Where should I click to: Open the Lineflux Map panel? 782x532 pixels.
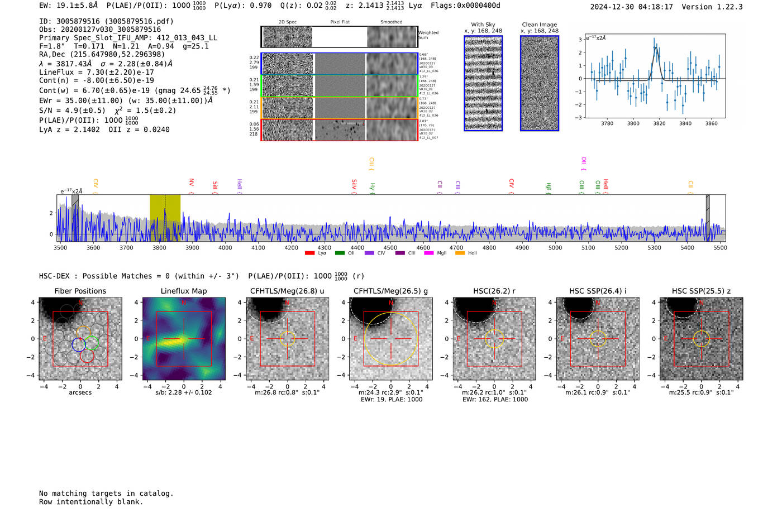tap(184, 338)
